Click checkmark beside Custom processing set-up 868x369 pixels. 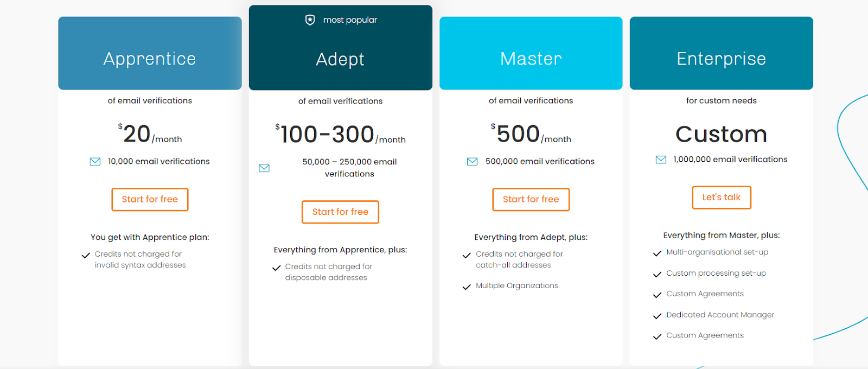click(657, 274)
